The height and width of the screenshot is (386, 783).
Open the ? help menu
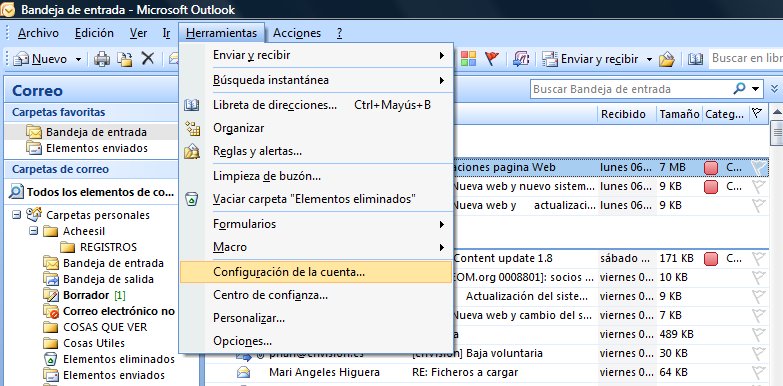[340, 33]
